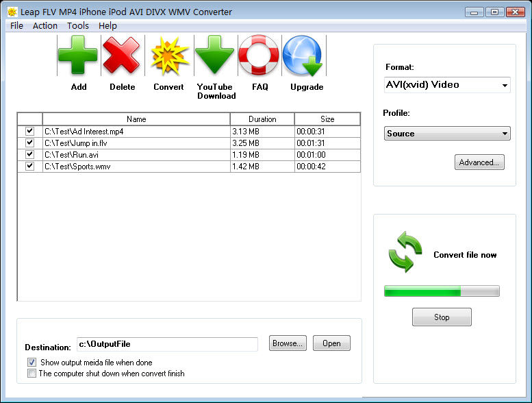Toggle 'Show output meida file when done'
This screenshot has width=532, height=403.
pos(31,363)
